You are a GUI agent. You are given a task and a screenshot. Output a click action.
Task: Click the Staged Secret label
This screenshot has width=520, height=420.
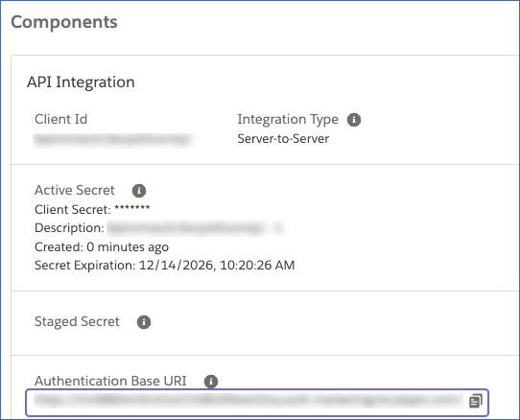[77, 321]
